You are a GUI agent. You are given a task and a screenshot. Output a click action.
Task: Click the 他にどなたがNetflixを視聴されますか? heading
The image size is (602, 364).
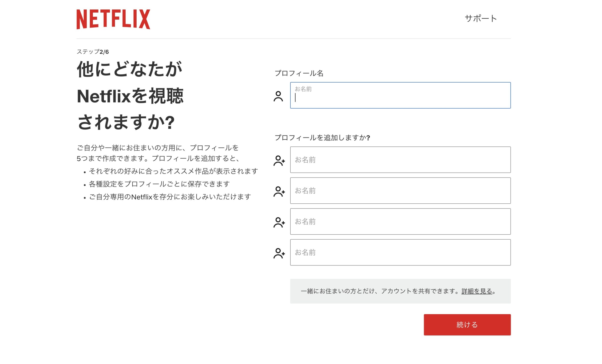(130, 95)
